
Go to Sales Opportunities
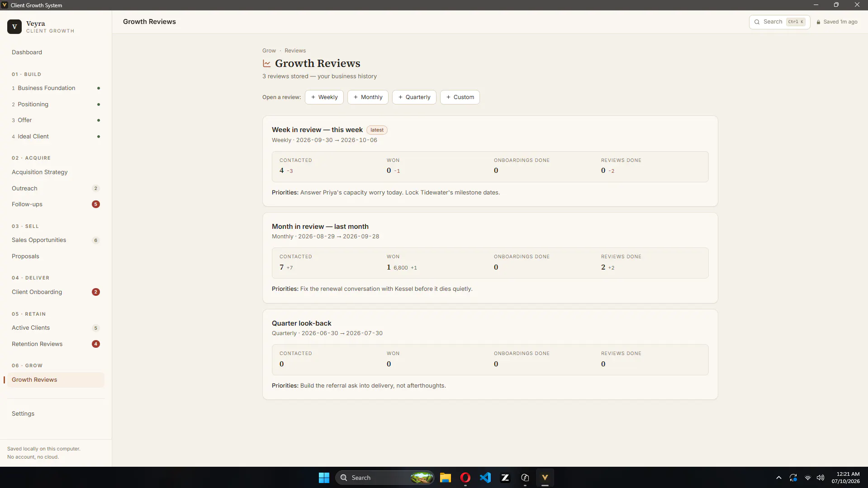tap(56, 240)
